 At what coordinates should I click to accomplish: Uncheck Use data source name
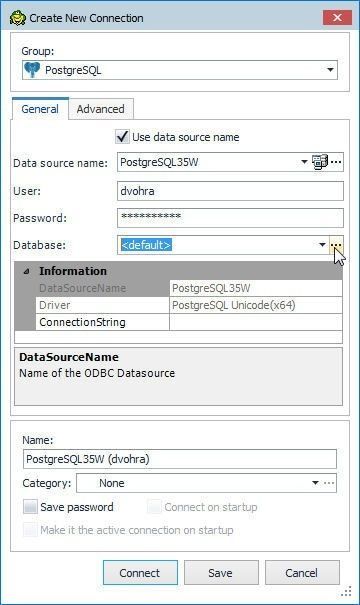tap(122, 137)
